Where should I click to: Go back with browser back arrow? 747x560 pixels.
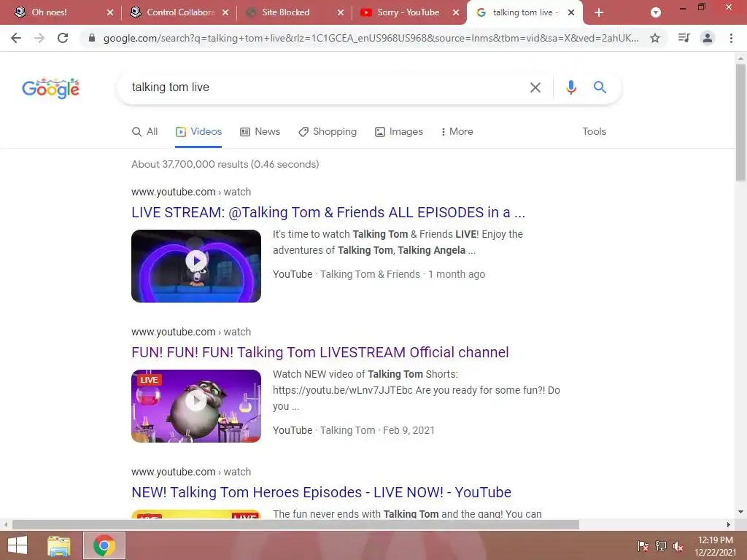pyautogui.click(x=16, y=38)
